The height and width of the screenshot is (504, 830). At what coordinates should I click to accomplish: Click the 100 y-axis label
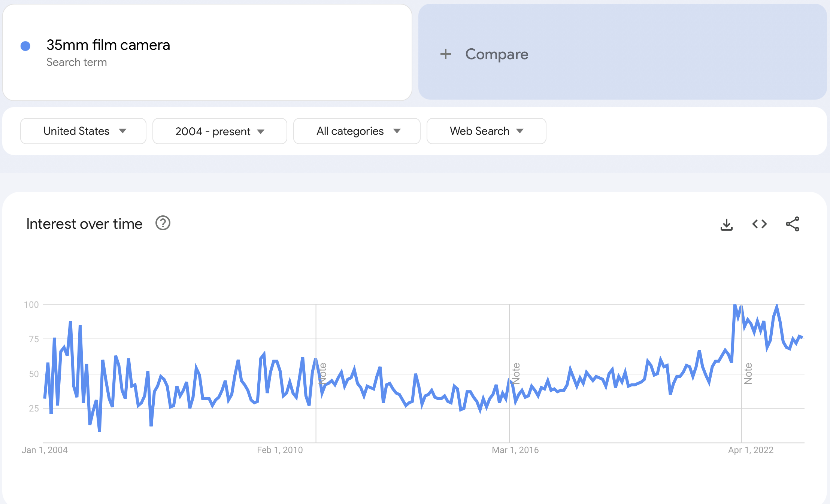click(x=31, y=304)
